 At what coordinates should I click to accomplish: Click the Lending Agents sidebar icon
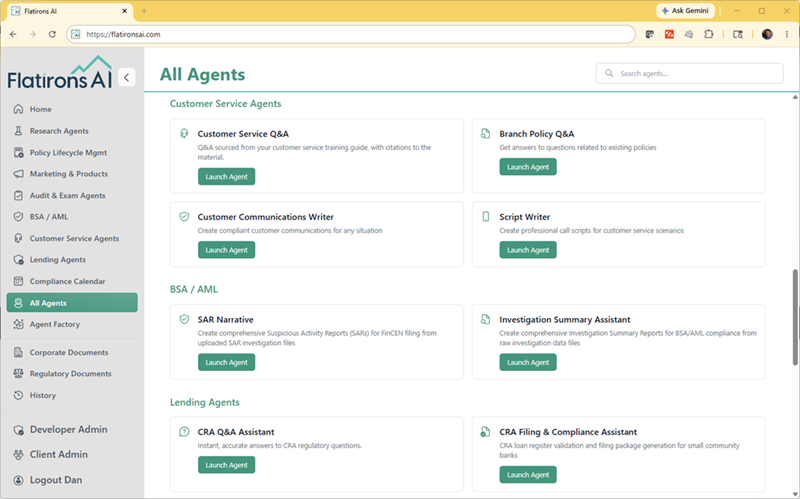click(18, 259)
